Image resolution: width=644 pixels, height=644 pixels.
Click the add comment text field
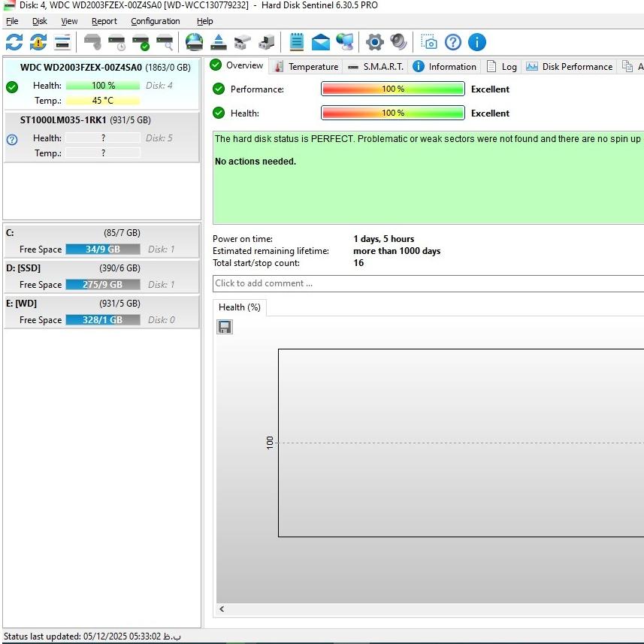427,283
